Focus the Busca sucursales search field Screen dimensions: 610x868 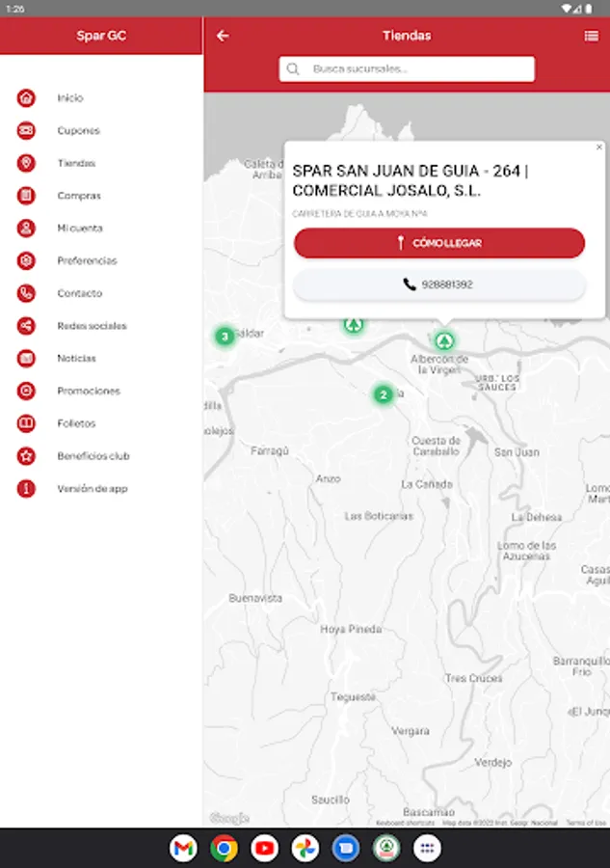(407, 68)
